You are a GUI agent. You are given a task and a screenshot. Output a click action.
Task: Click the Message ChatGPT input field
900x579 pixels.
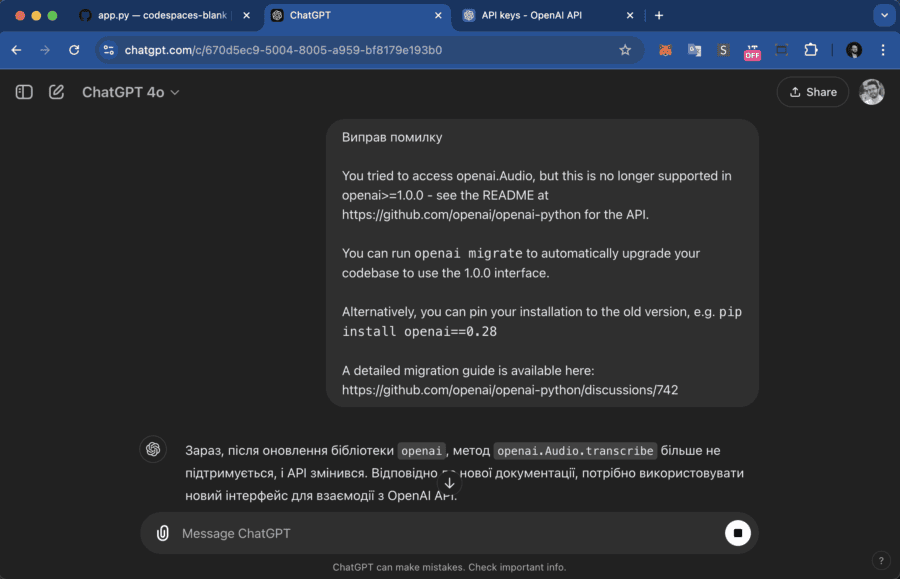click(448, 533)
